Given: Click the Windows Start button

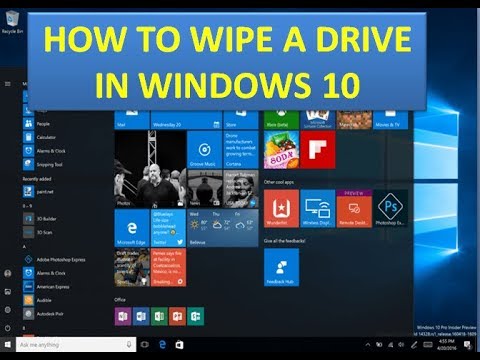Looking at the screenshot, I should tap(8, 344).
